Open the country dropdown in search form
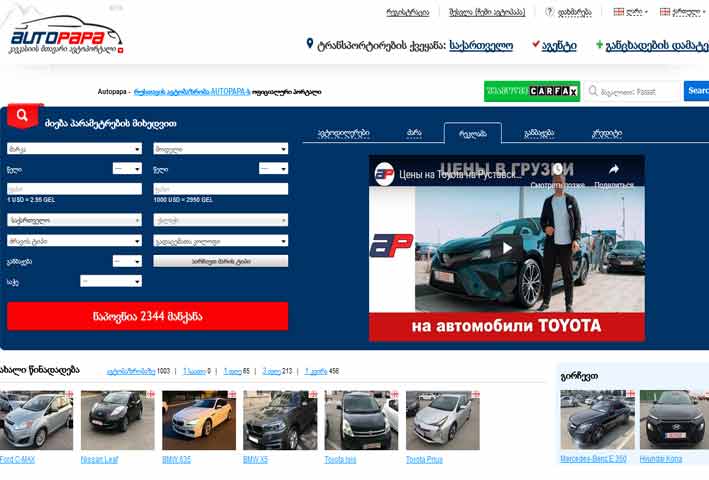Screen dimensions: 709x480 (x=74, y=220)
